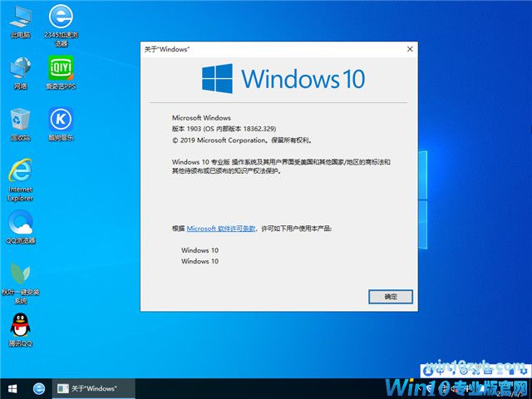532x399 pixels.
Task: Open the Recycle Bin desktop icon
Action: point(20,121)
